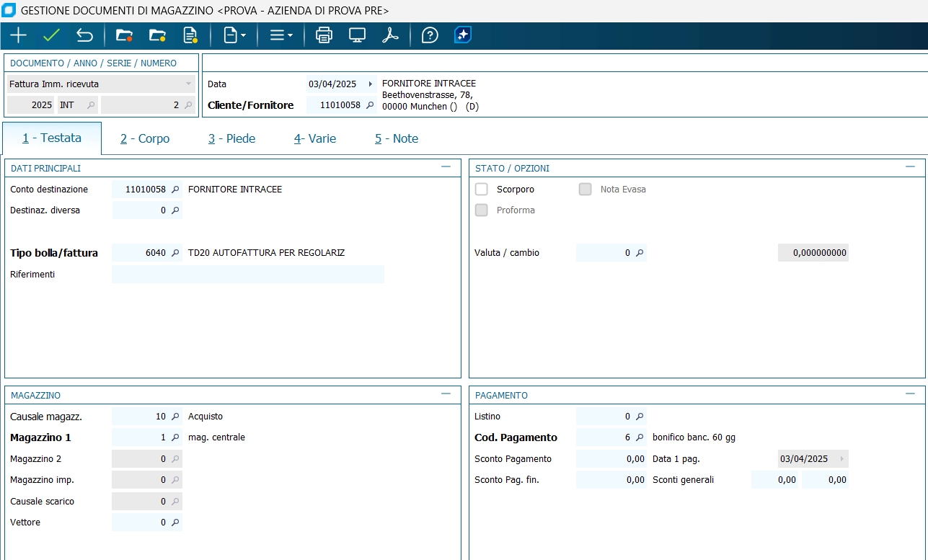Click the AI sparkle assistant icon
The image size is (928, 560).
[x=462, y=35]
